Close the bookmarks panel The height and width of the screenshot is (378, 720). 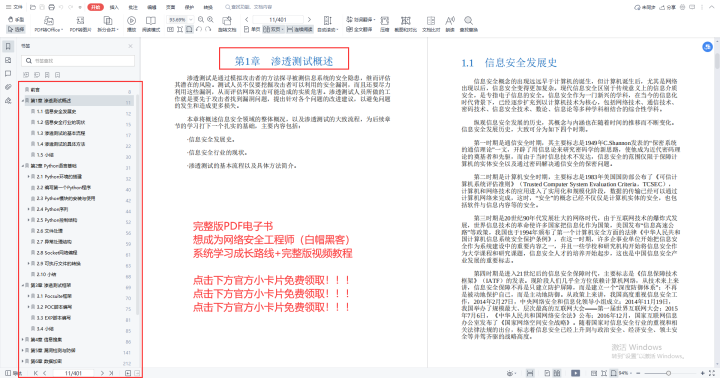point(130,46)
